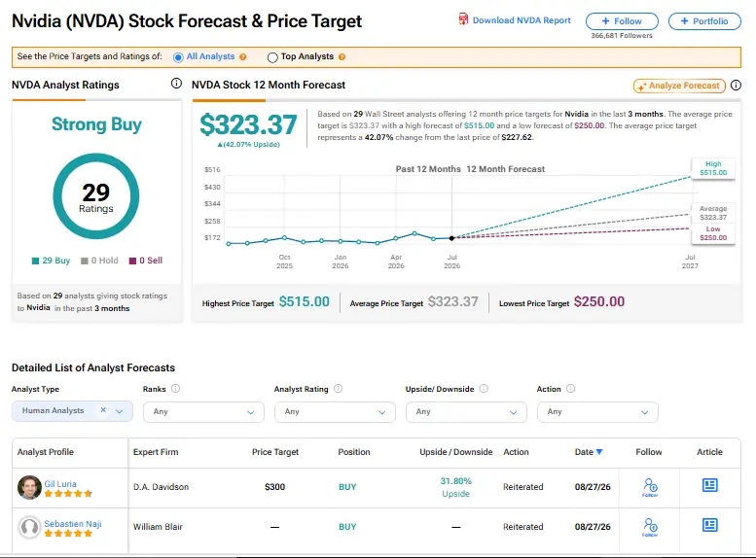
Task: Click the 31.80% Upside value
Action: click(x=455, y=487)
